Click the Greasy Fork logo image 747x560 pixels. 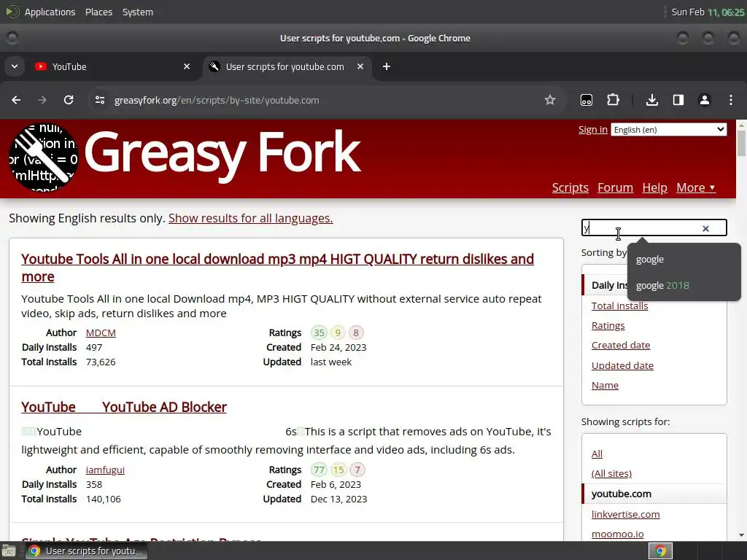click(43, 157)
